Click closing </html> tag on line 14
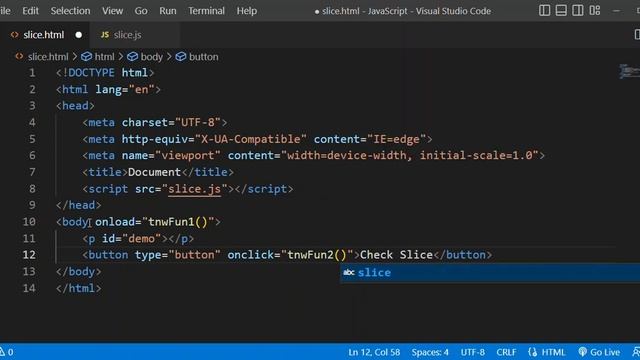Viewport: 640px width, 360px height. [78, 288]
